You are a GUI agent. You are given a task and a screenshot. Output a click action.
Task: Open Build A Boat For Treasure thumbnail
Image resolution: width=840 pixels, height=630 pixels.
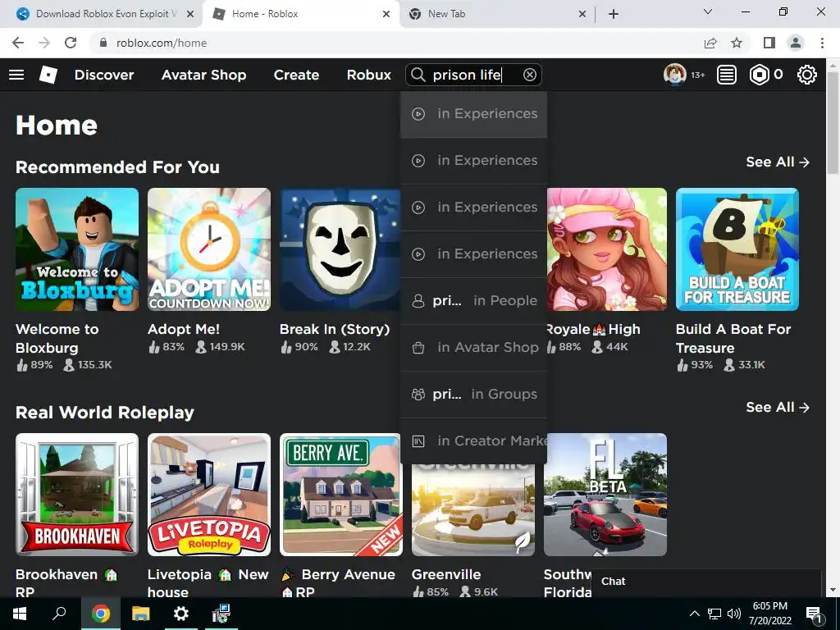pos(737,249)
